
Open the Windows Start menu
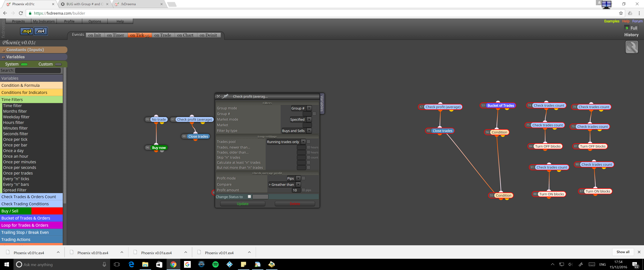click(x=7, y=264)
